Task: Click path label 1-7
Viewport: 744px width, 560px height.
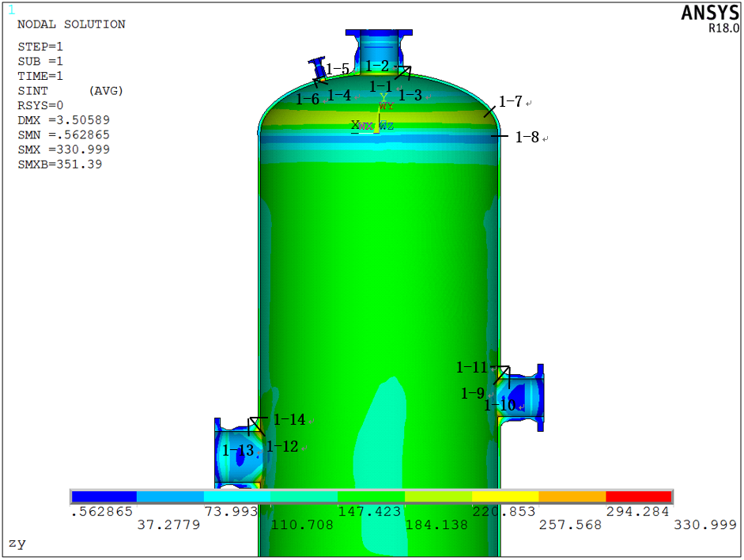Action: point(511,101)
